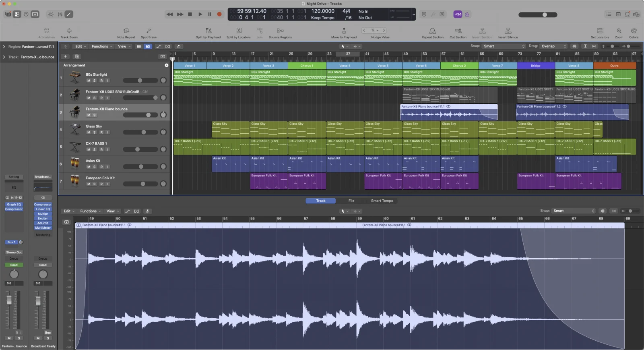
Task: Rewind using the transport Rewind button
Action: pos(169,14)
